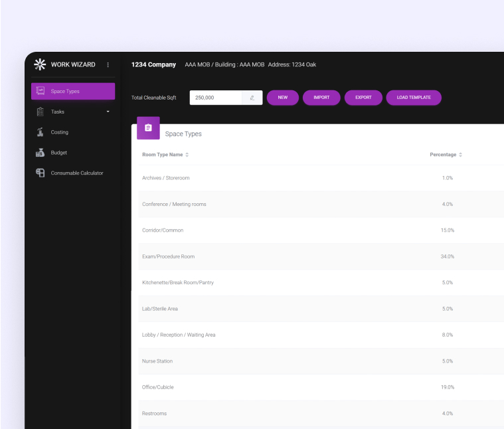The image size is (504, 429).
Task: Click the Work Wizard snowflake logo
Action: coord(41,64)
